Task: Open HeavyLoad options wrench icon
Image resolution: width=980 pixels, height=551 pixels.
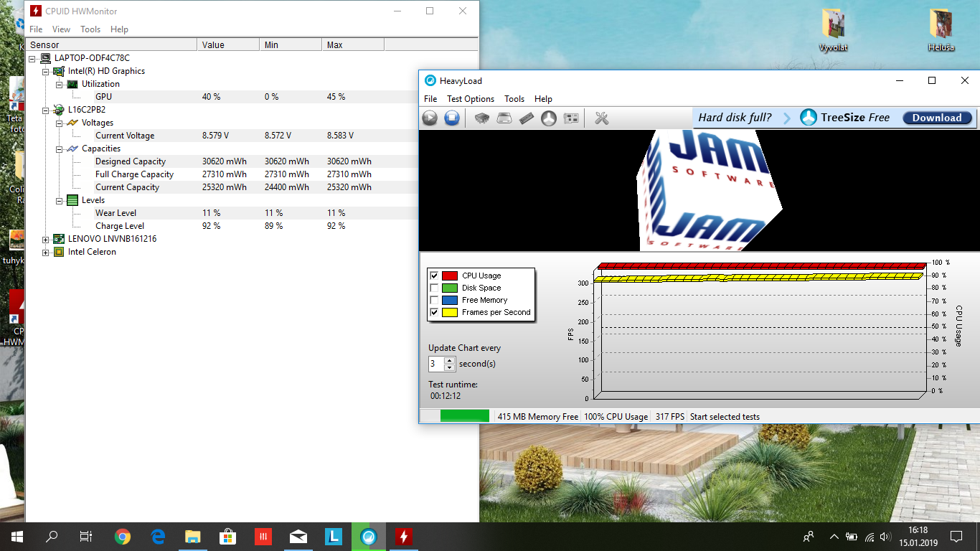Action: (602, 118)
